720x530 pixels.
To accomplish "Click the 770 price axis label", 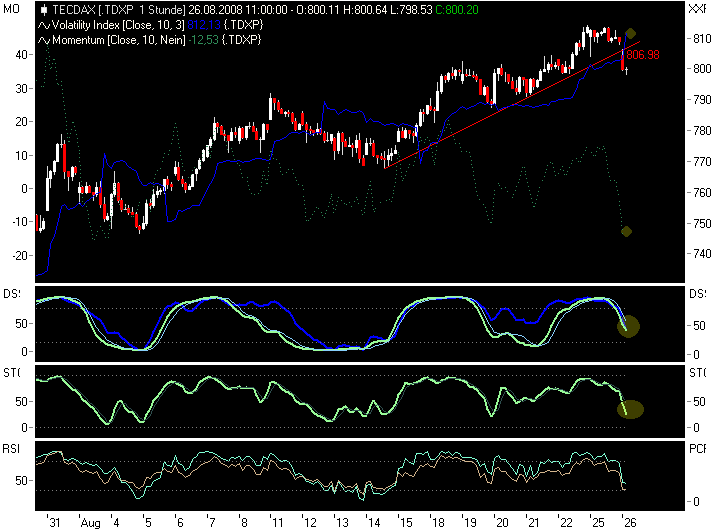I will (702, 162).
